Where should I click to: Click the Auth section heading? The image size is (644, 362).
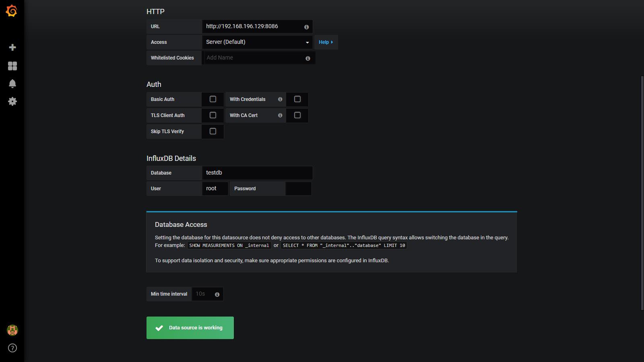tap(154, 84)
